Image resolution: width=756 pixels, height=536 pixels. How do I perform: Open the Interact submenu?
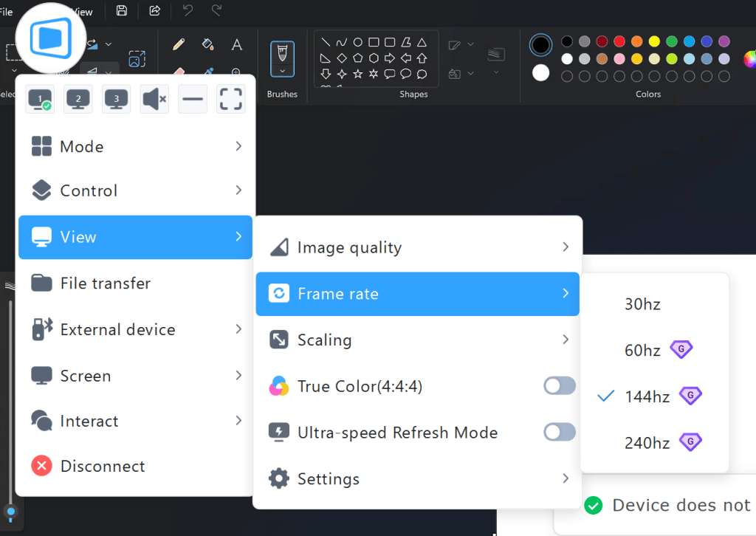point(136,422)
